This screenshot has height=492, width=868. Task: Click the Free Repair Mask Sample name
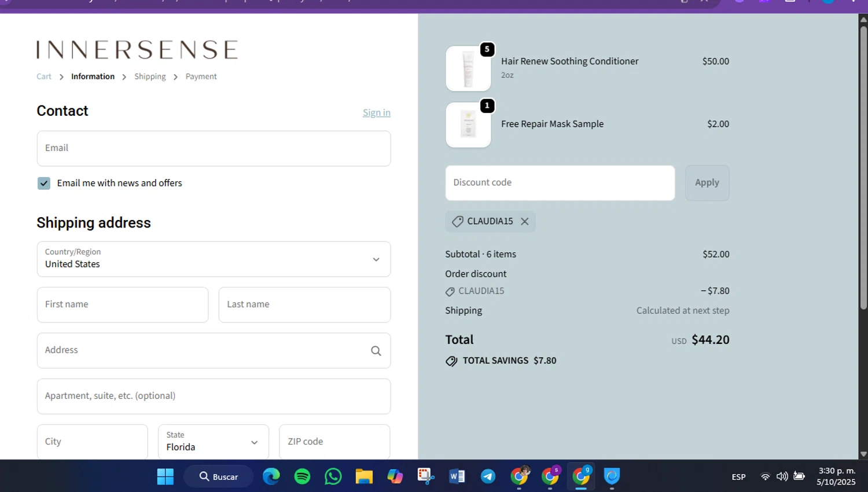tap(552, 124)
